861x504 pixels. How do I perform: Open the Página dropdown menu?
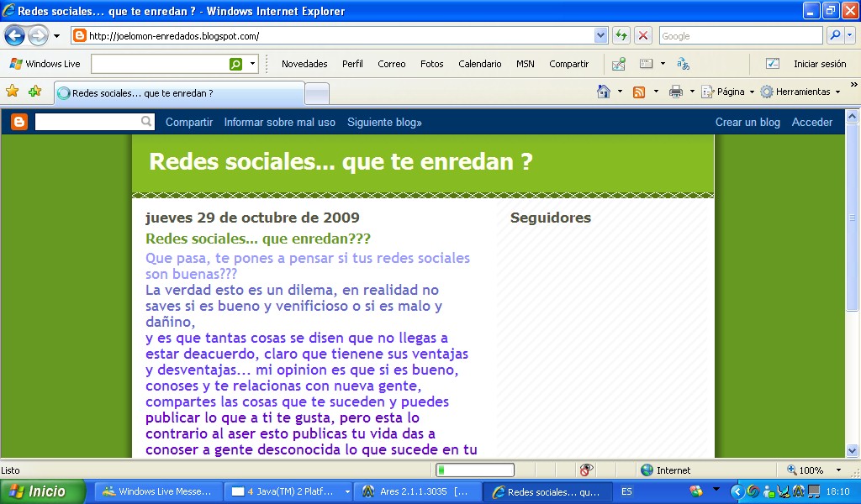coord(727,92)
